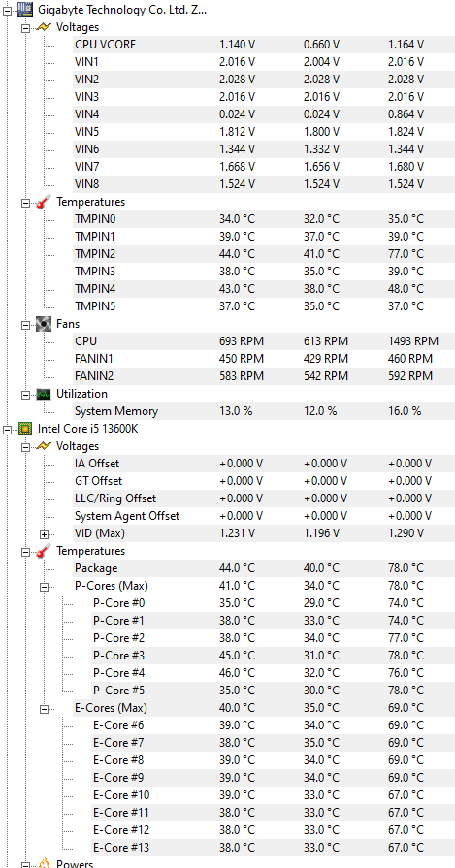The width and height of the screenshot is (455, 868).
Task: Collapse the CPU Temperatures section
Action: click(25, 552)
